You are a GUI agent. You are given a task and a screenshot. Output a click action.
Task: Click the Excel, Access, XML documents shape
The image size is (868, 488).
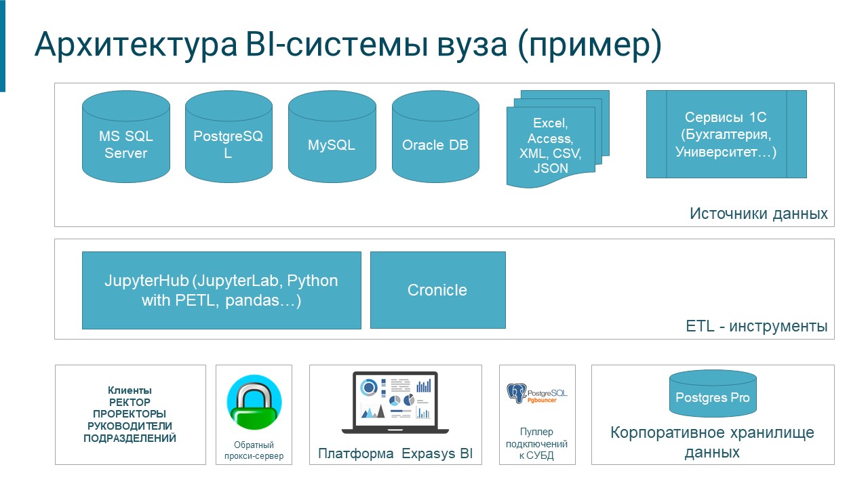pos(552,146)
